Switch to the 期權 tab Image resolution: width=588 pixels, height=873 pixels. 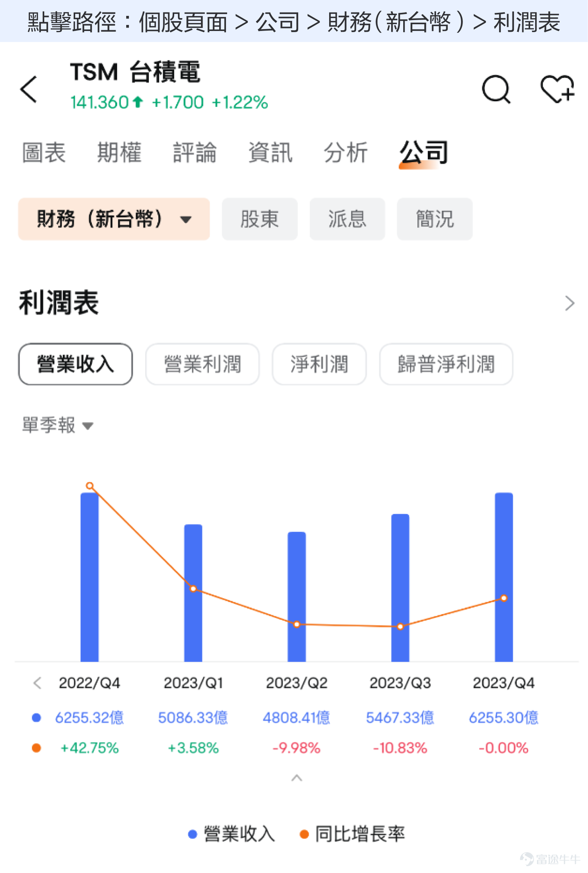119,153
